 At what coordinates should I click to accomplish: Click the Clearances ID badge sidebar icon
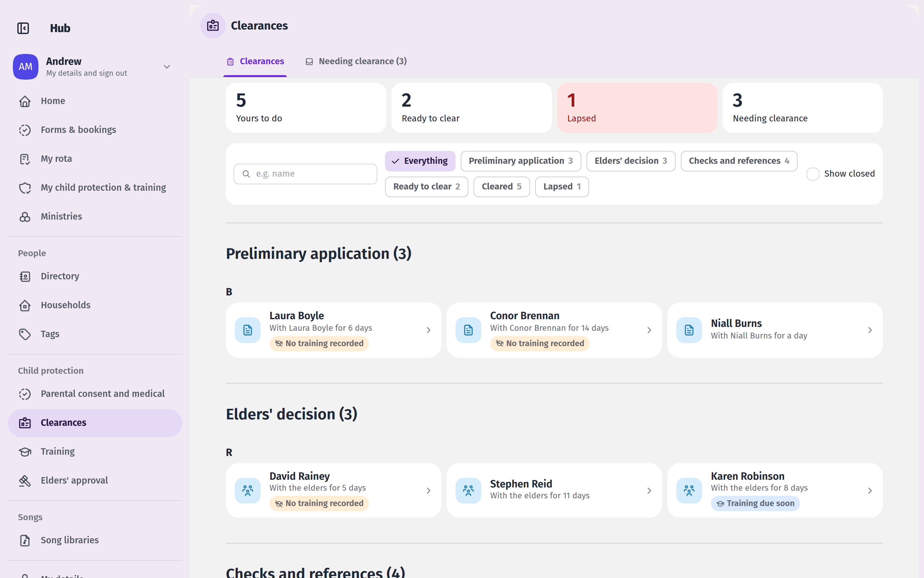tap(25, 423)
